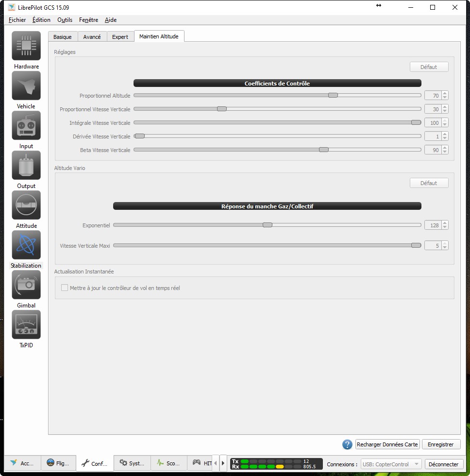The image size is (470, 476).
Task: Click Défaut button in Réglages section
Action: 429,67
